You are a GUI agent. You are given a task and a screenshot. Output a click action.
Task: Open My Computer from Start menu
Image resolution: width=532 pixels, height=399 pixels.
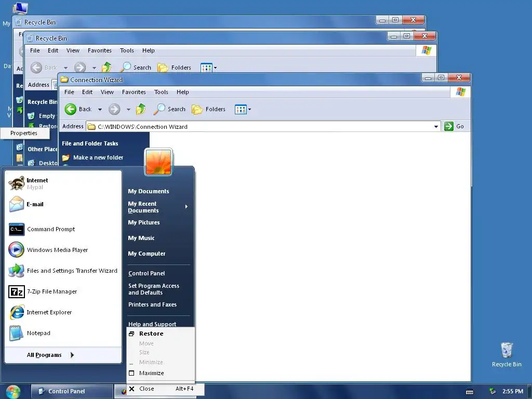147,254
